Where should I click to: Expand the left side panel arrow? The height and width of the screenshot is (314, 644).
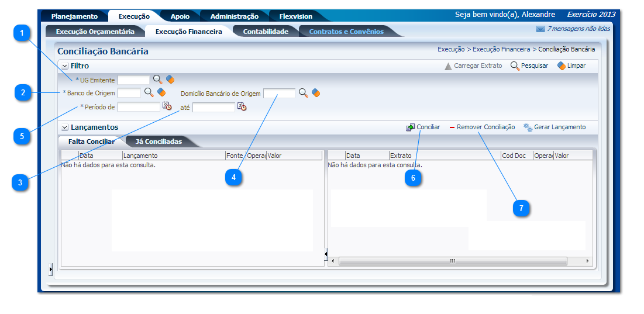click(51, 269)
